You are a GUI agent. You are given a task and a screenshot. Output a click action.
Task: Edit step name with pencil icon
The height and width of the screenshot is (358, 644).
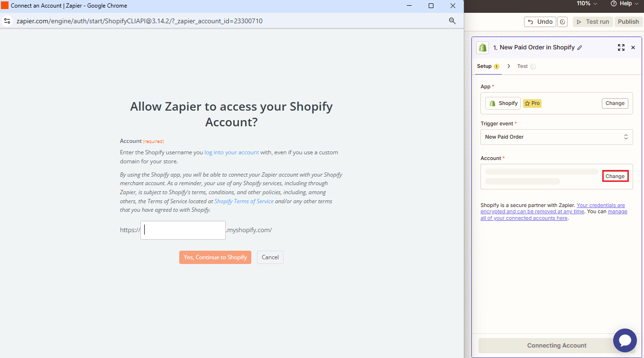tap(580, 47)
